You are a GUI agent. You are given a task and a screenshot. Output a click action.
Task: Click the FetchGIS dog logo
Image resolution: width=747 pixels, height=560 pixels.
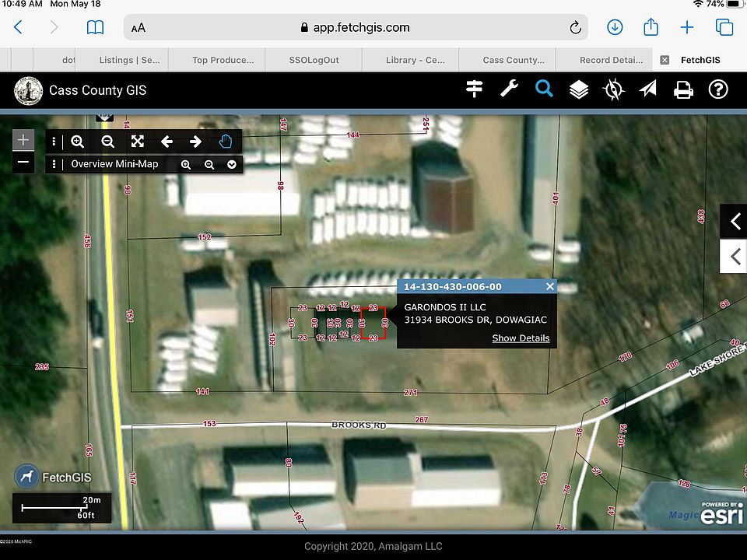pos(26,476)
